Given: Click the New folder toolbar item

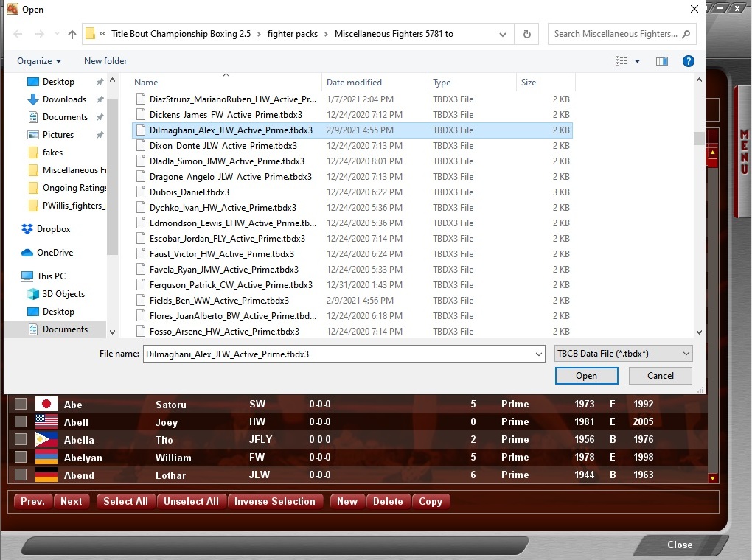Looking at the screenshot, I should click(x=105, y=61).
